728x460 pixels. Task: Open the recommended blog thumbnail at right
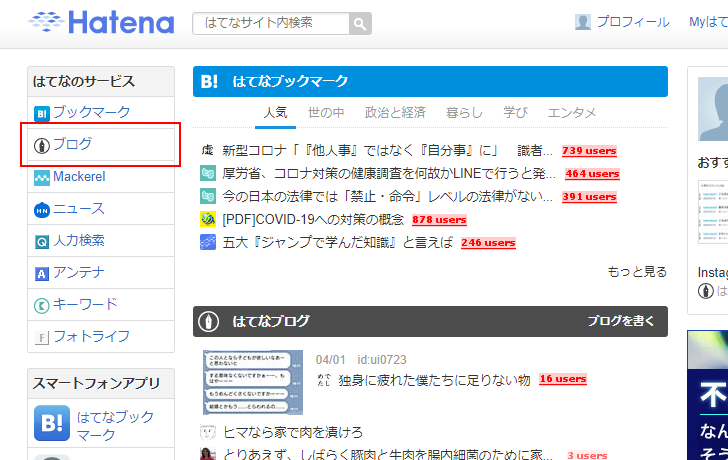coord(713,212)
